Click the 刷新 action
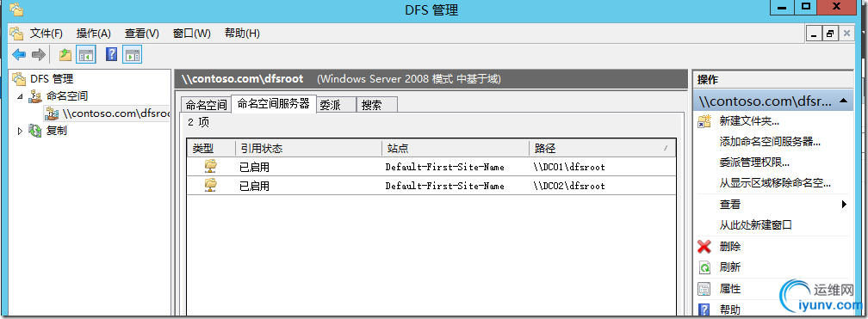The height and width of the screenshot is (319, 868). [x=730, y=267]
